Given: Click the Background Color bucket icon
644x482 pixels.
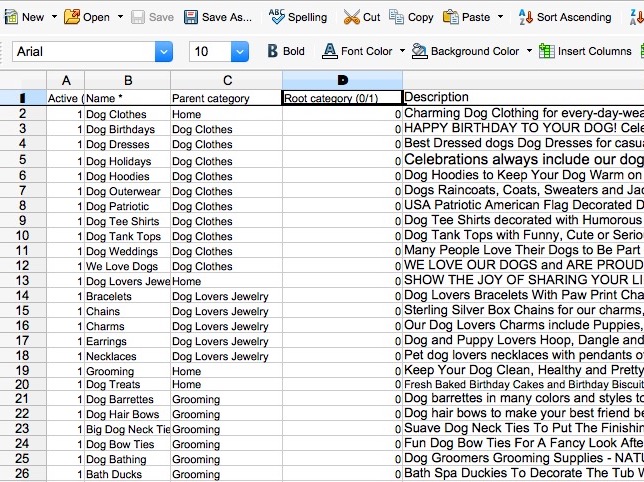Looking at the screenshot, I should point(419,51).
